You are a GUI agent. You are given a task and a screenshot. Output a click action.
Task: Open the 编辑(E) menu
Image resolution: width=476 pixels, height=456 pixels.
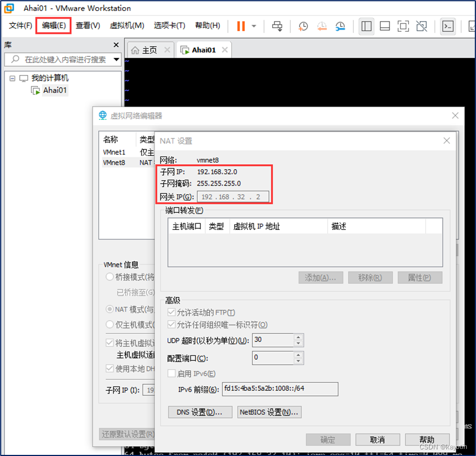pyautogui.click(x=53, y=25)
